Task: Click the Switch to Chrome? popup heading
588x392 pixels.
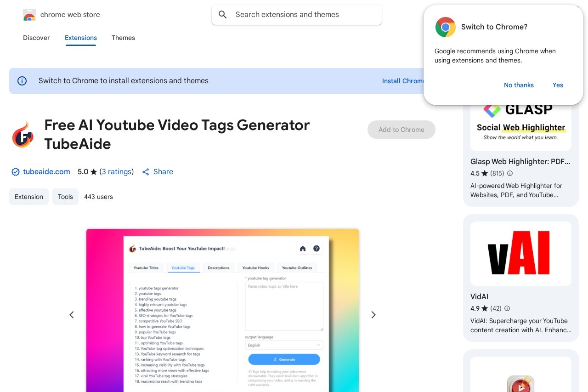Action: click(494, 27)
